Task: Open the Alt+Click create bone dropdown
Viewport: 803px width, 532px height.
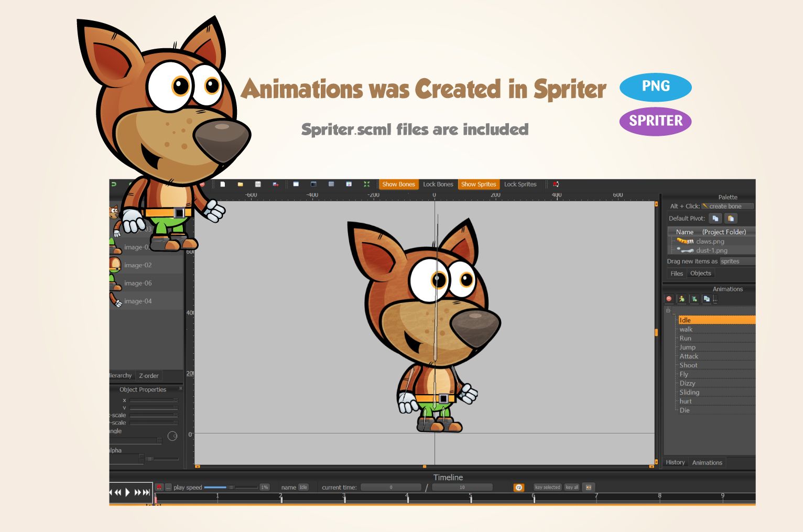Action: point(728,206)
